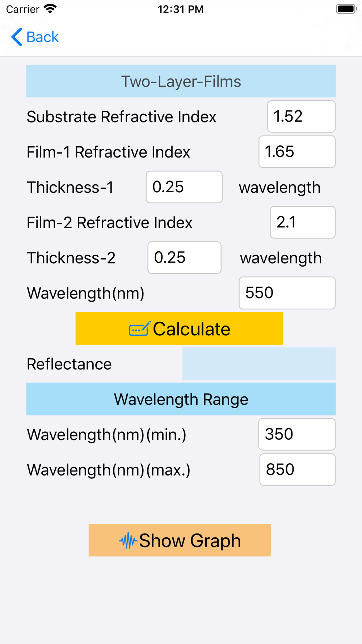Screen dimensions: 362x644
Task: Tap the Calculate button
Action: pyautogui.click(x=179, y=329)
